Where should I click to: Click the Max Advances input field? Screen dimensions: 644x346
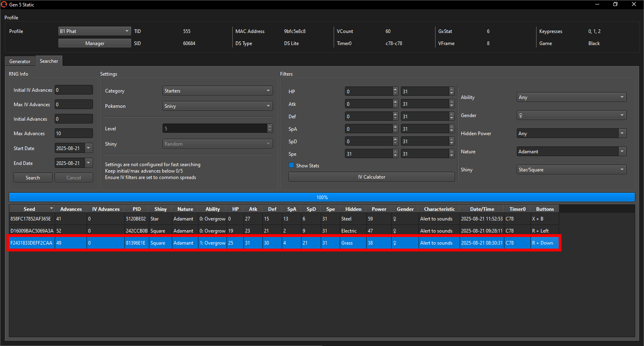(74, 134)
